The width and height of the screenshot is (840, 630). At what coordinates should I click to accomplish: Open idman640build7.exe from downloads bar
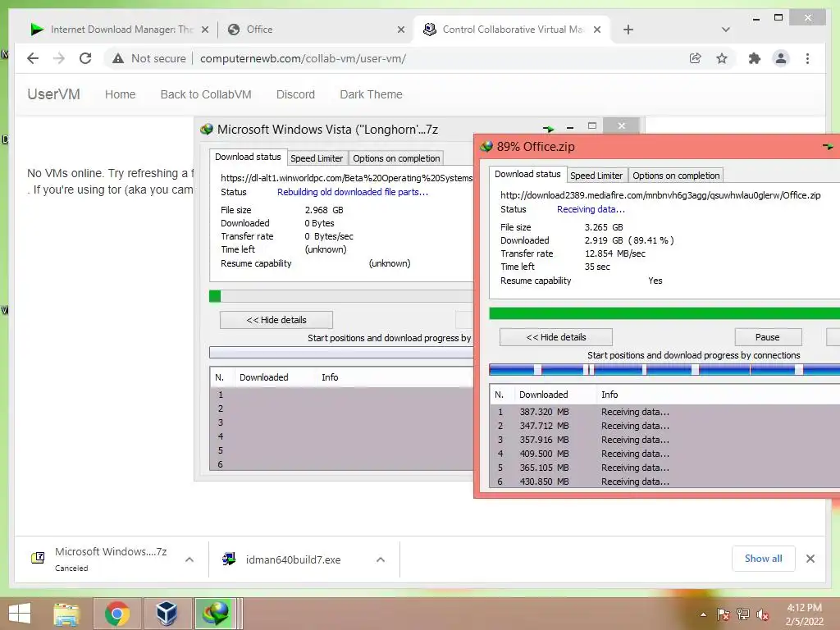[293, 559]
